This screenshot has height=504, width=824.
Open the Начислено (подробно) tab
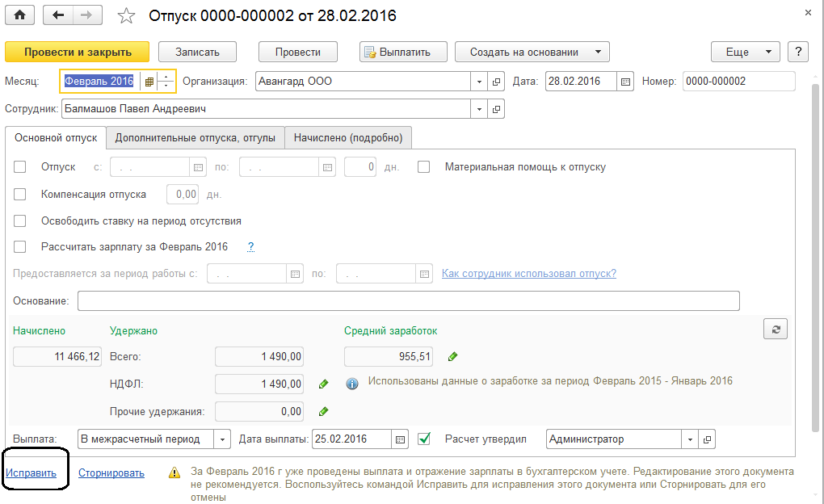[348, 138]
